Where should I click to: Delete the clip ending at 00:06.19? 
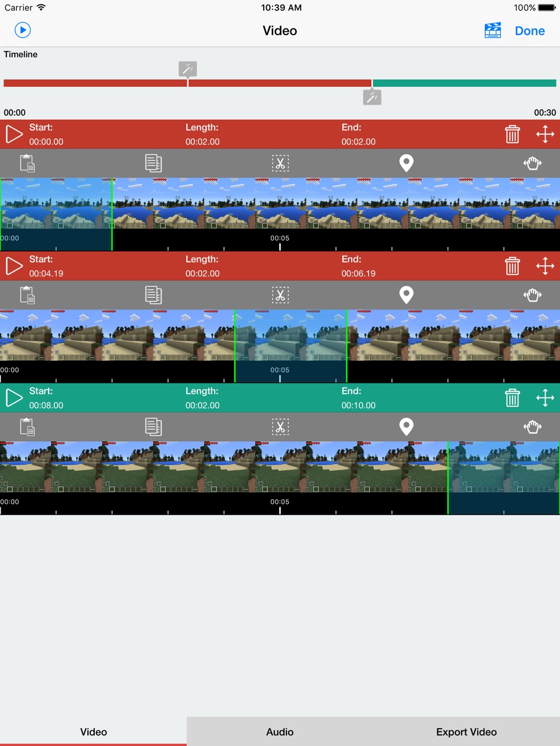[512, 266]
